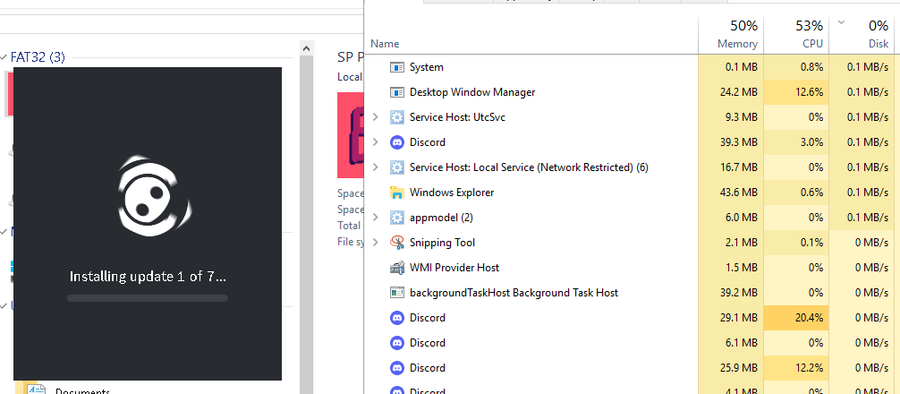Click the 0.6% CPU cell

click(796, 192)
